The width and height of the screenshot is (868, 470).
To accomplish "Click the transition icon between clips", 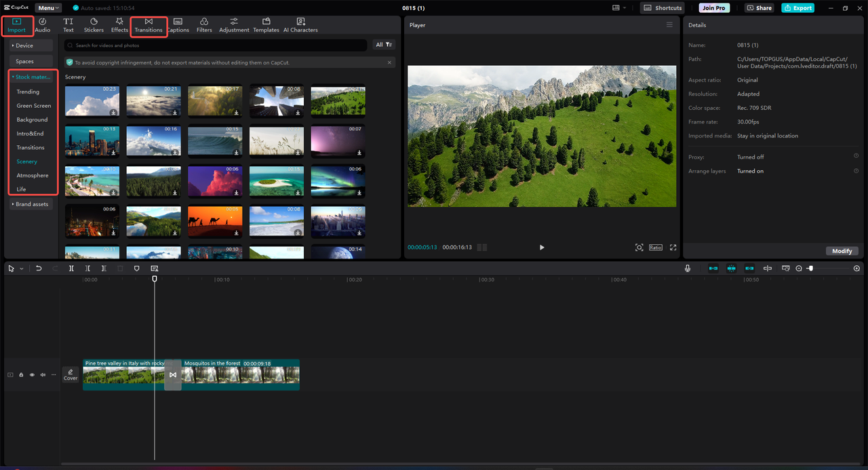I will [x=173, y=375].
